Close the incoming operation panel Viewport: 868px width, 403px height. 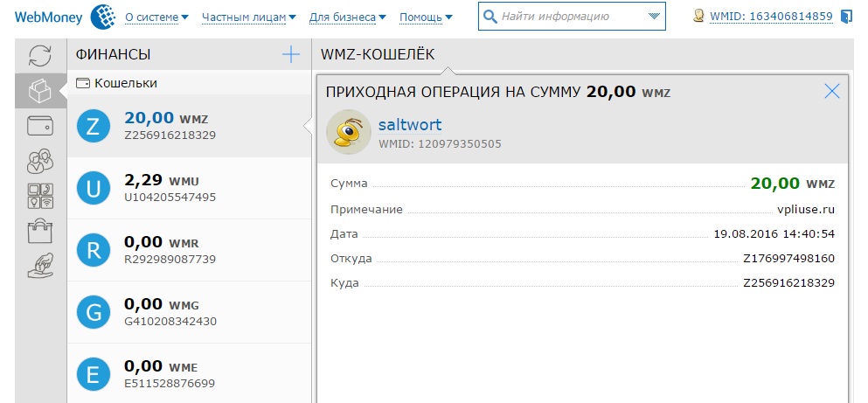832,91
